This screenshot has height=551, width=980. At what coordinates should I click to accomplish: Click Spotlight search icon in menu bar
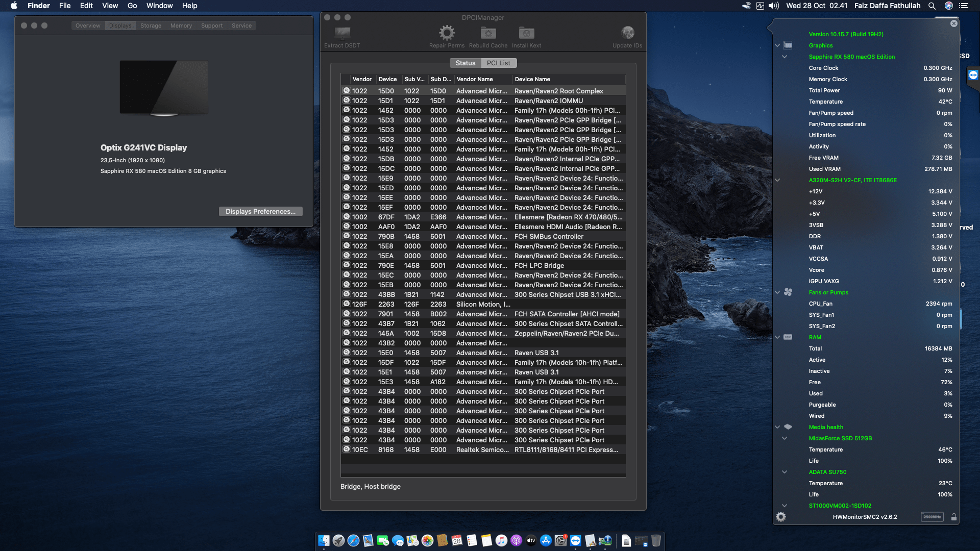(932, 6)
